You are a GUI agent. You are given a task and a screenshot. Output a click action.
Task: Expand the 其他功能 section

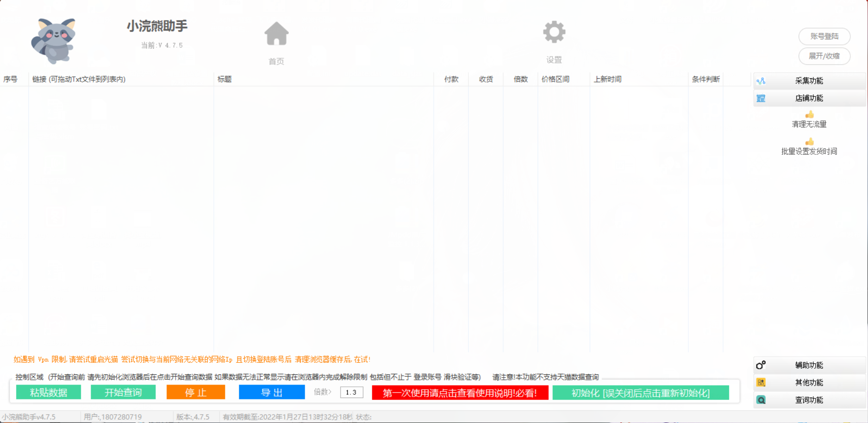coord(809,383)
